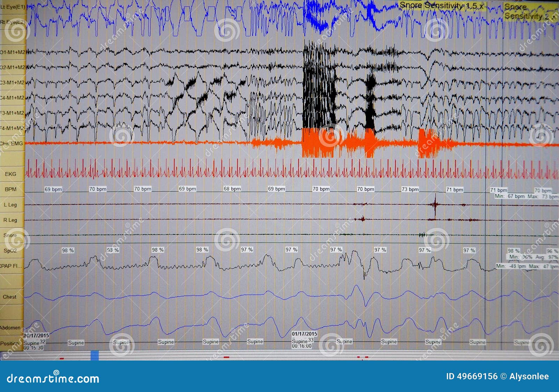Select the SpO2 channel label

(10, 251)
